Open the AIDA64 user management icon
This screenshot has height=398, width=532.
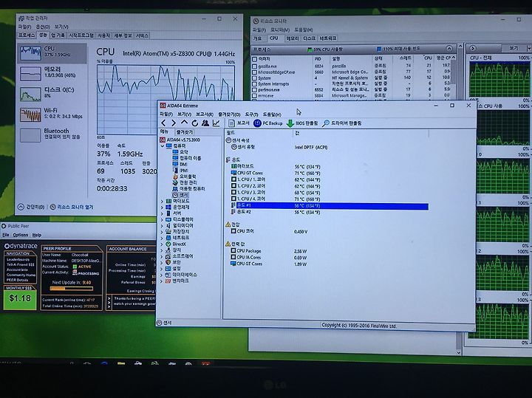(205, 123)
